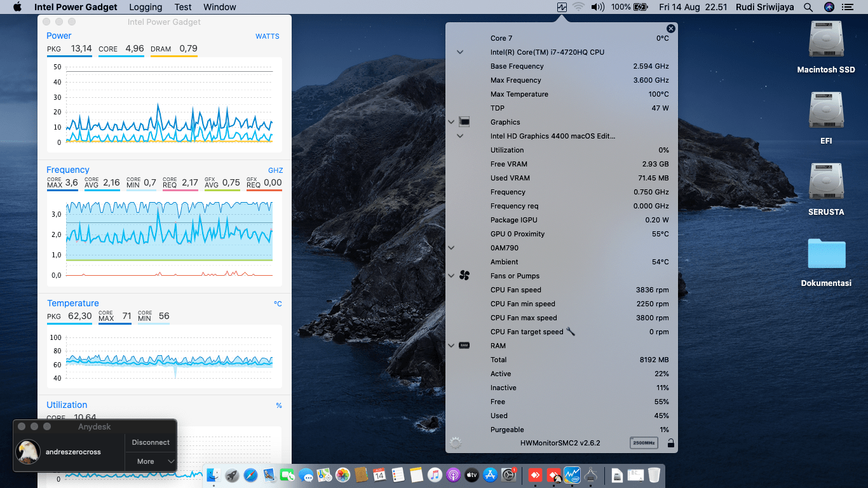
Task: Collapse the Fans or Pumps section
Action: pos(451,276)
